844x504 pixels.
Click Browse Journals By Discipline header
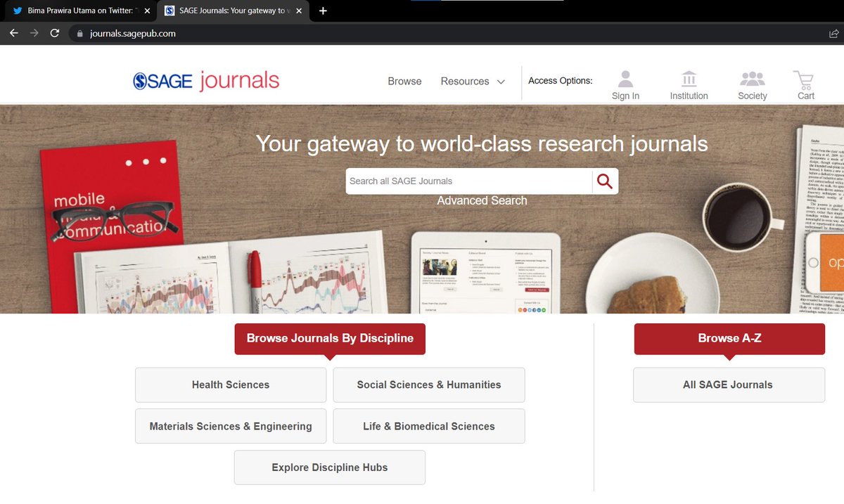[330, 339]
